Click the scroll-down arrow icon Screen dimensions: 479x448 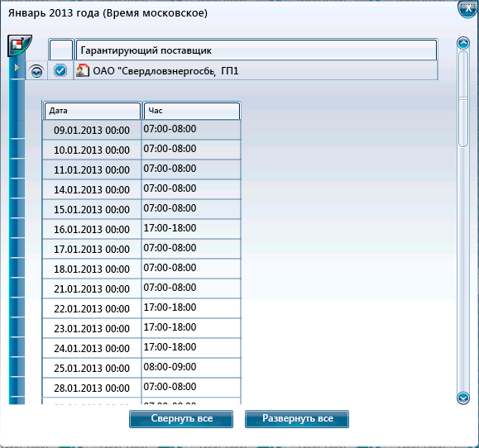(463, 398)
